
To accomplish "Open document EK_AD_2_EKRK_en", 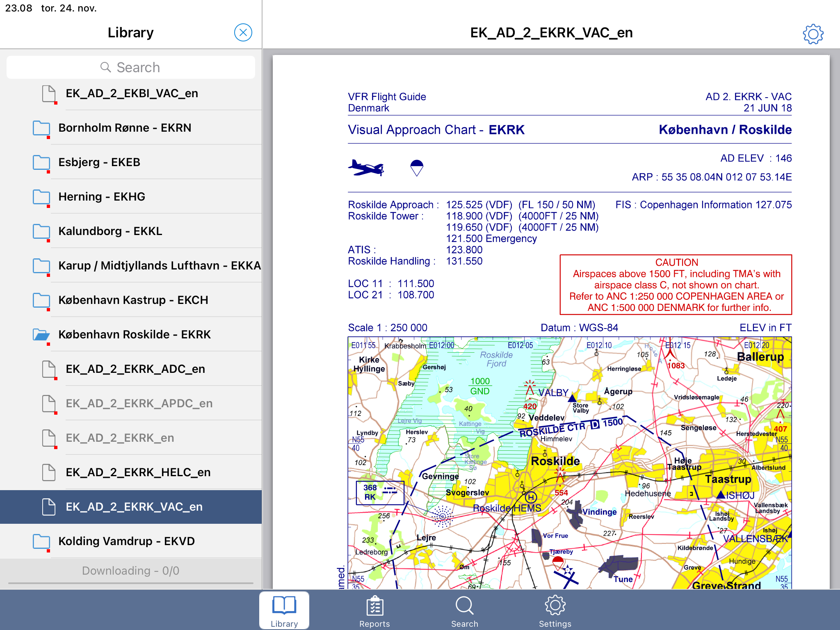I will click(x=131, y=438).
